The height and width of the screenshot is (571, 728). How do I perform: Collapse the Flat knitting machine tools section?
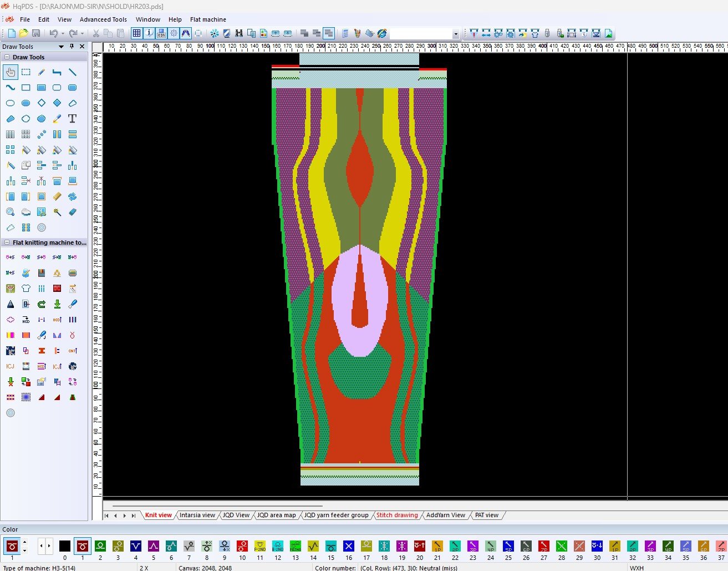tap(7, 242)
